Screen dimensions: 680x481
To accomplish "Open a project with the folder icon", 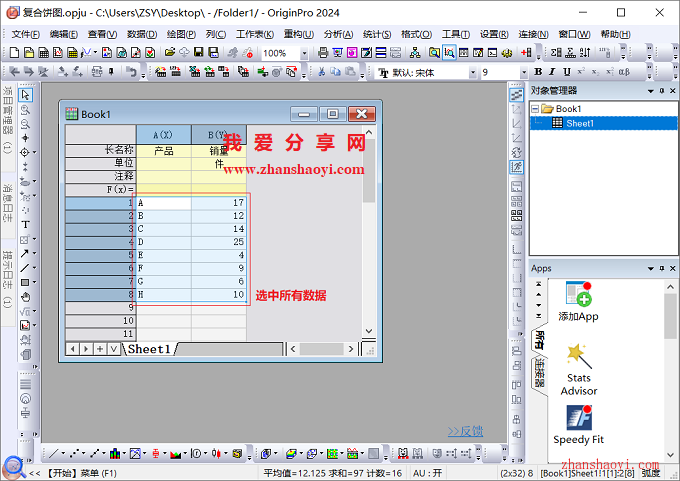I will click(x=170, y=53).
